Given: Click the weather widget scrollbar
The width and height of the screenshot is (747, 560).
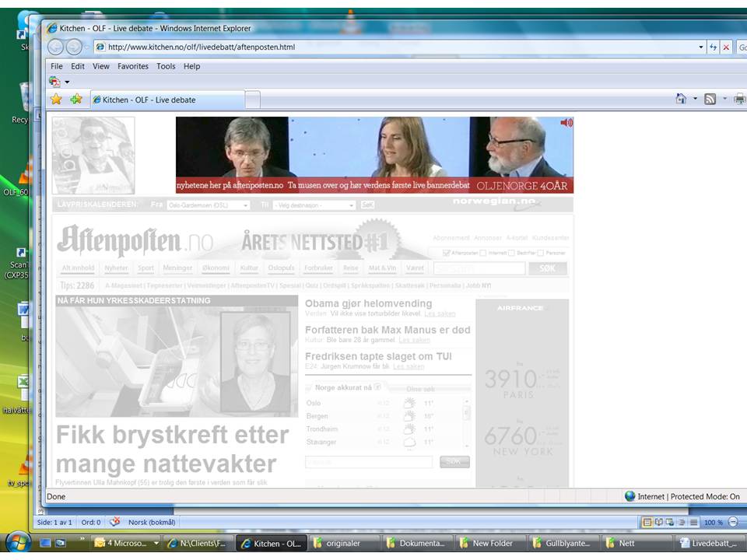Looking at the screenshot, I should click(x=466, y=423).
